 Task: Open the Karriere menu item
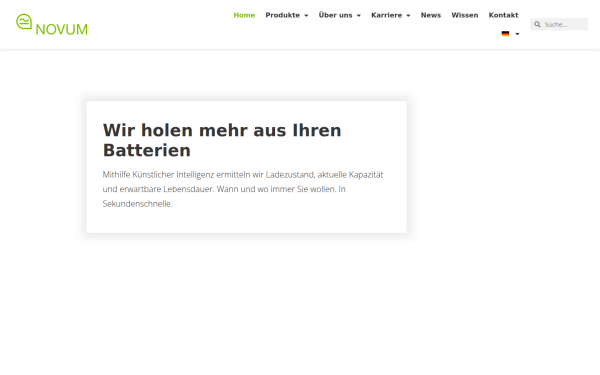coord(386,15)
